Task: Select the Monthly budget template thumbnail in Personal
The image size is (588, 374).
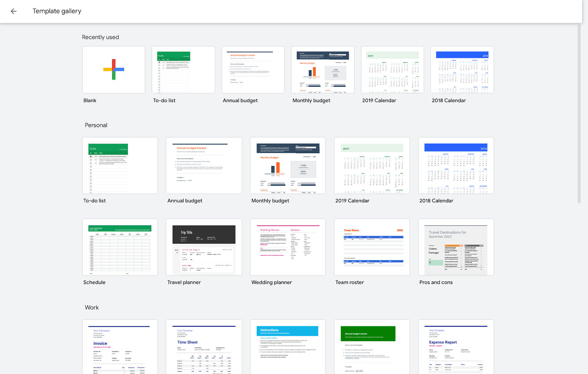Action: point(288,165)
